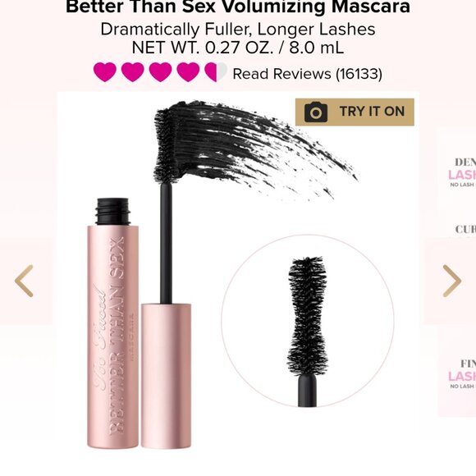Image resolution: width=476 pixels, height=476 pixels.
Task: Click the circular brush close-up inset
Action: [x=308, y=321]
